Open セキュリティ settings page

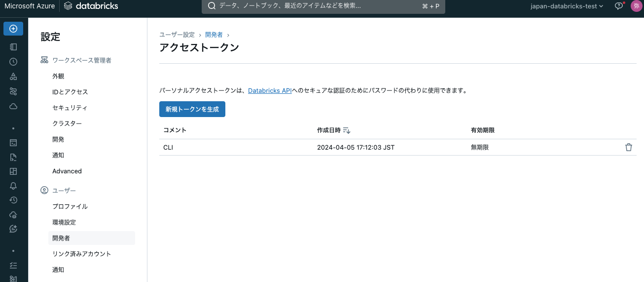pyautogui.click(x=70, y=108)
